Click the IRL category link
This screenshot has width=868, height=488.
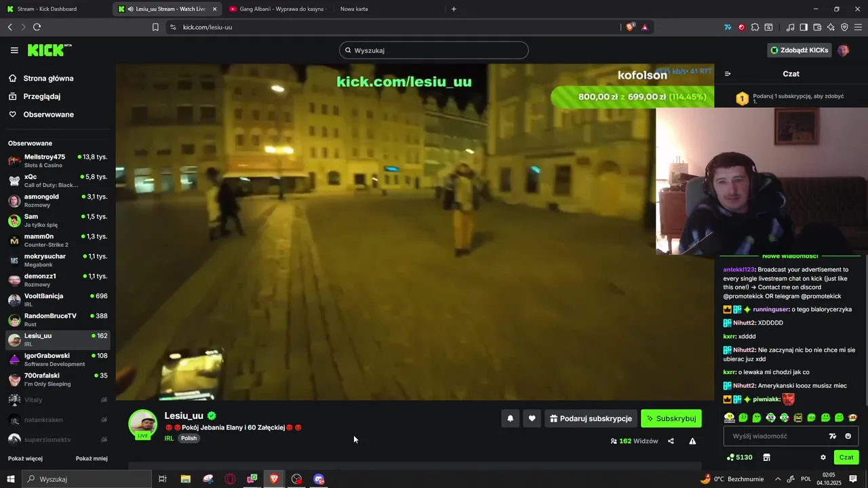169,439
